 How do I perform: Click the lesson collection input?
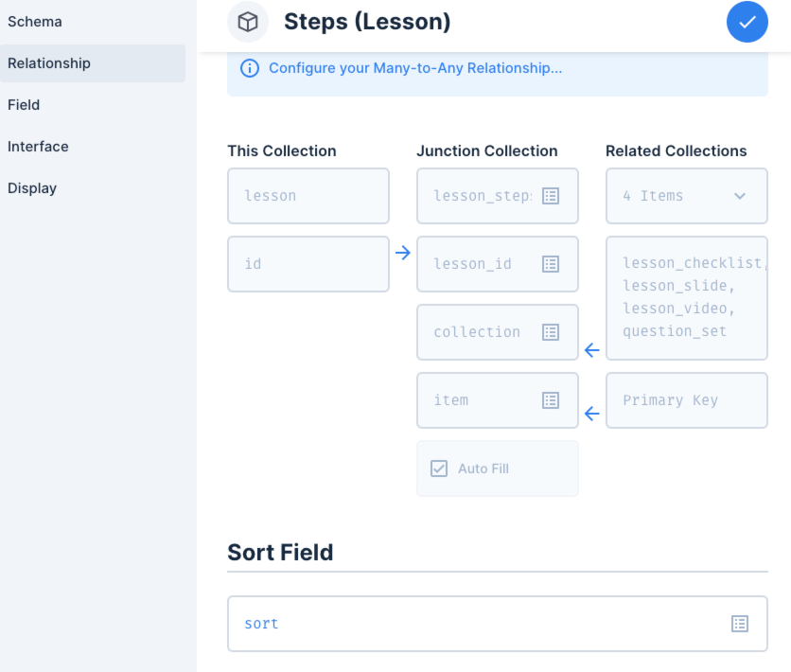[x=308, y=196]
